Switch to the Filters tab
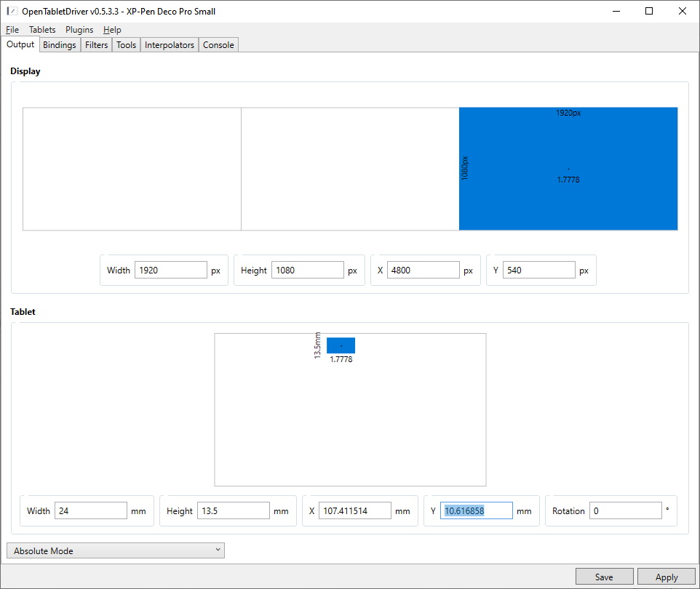 click(x=96, y=45)
